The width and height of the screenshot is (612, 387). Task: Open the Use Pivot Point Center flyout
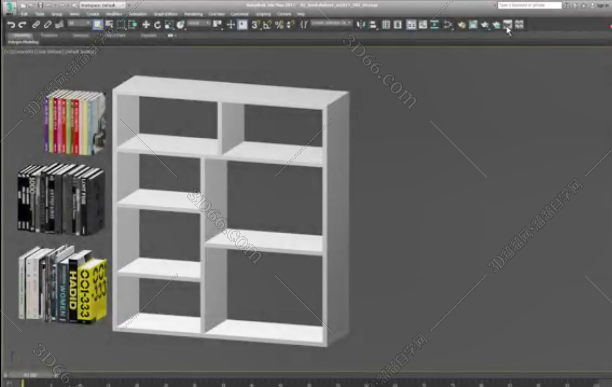coord(217,25)
